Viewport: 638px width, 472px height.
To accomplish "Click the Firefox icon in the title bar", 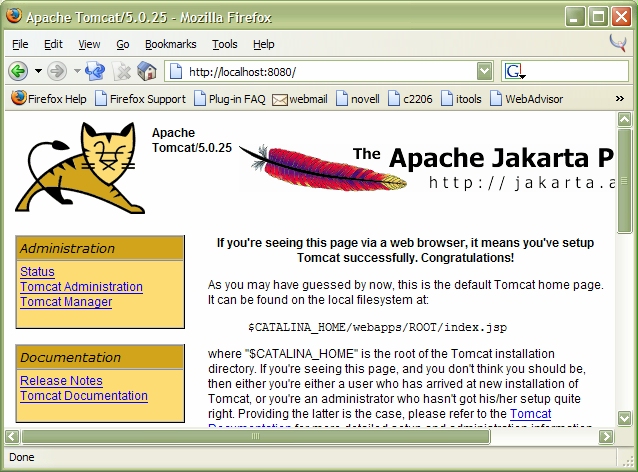I will pos(13,16).
